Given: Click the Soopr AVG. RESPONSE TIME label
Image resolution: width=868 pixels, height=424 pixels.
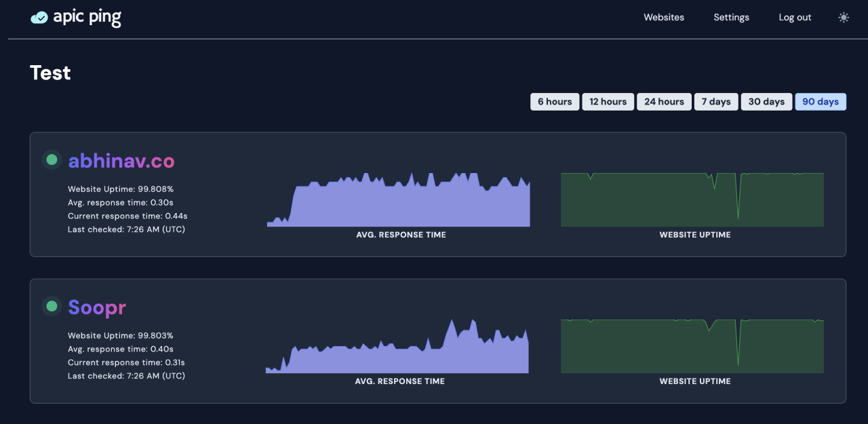Looking at the screenshot, I should pos(400,381).
